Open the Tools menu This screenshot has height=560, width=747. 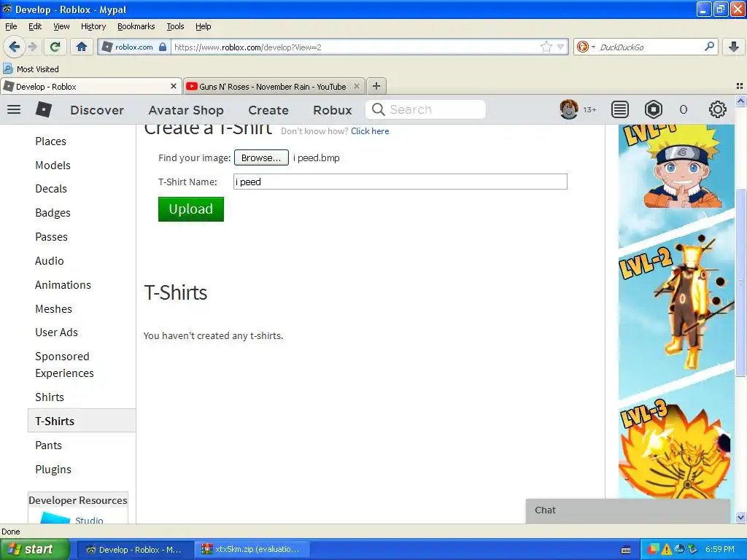tap(175, 26)
